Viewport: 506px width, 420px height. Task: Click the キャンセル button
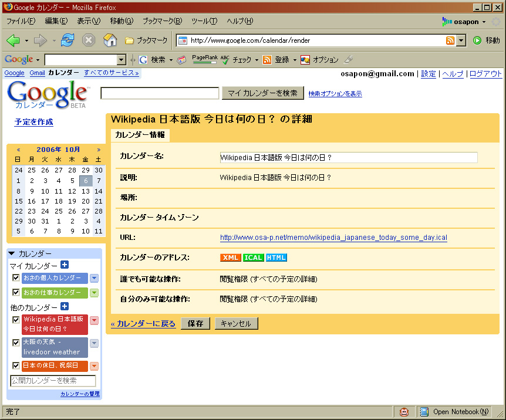[x=236, y=324]
